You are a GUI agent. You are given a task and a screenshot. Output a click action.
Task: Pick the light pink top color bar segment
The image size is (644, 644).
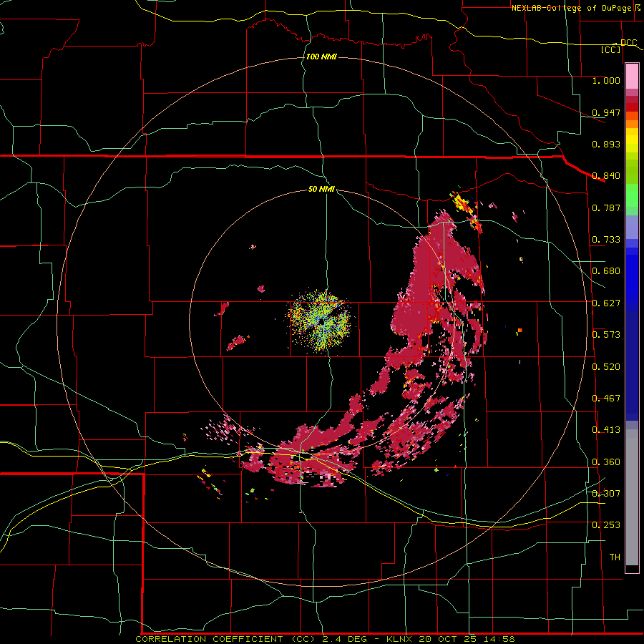pyautogui.click(x=632, y=77)
